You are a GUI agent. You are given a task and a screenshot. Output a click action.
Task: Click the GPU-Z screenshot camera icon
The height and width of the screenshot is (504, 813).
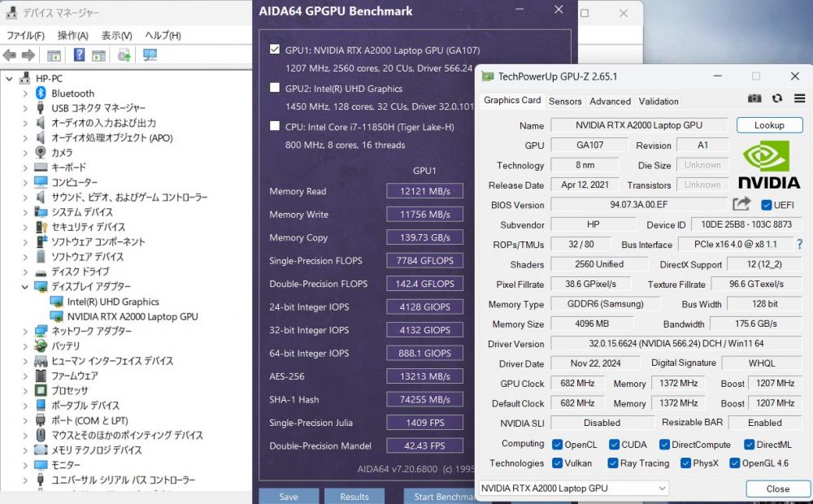(x=754, y=98)
